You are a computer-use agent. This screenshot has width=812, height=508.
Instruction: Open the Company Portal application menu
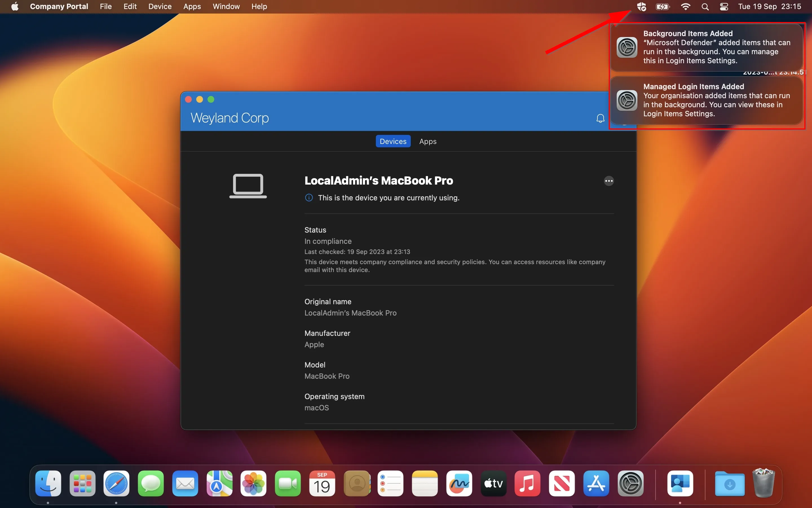(x=59, y=7)
